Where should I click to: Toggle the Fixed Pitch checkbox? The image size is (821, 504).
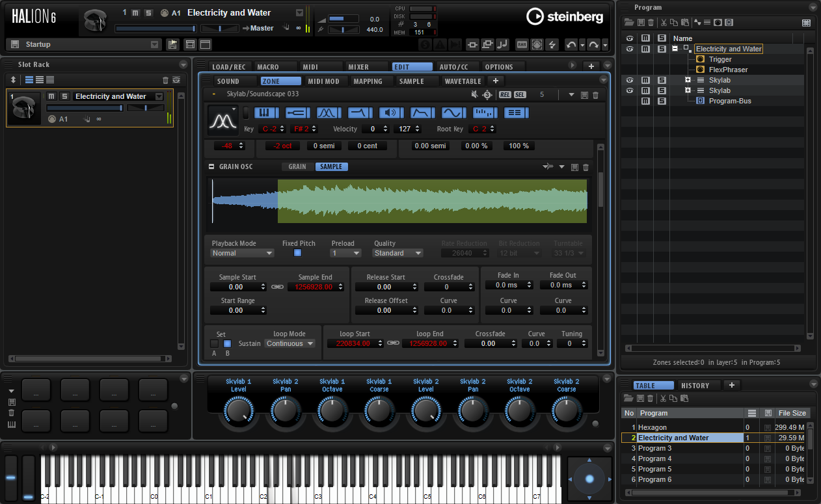pos(297,253)
